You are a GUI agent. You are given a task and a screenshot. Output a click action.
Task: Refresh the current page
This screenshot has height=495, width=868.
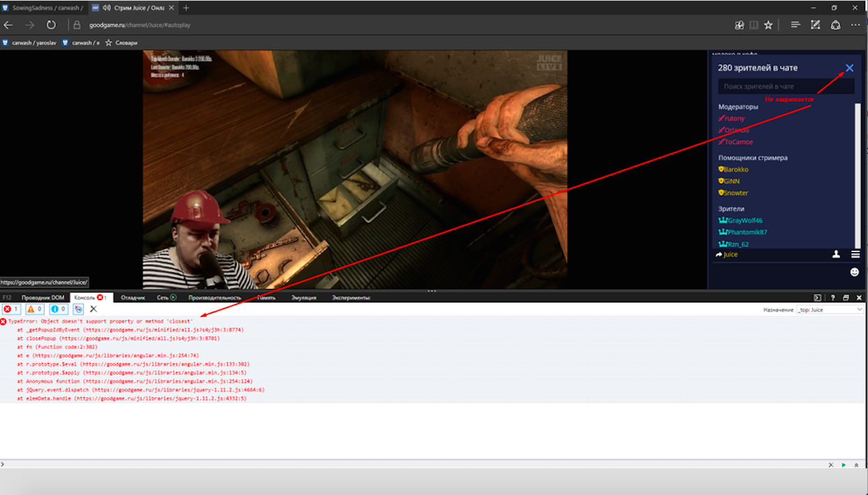click(51, 25)
